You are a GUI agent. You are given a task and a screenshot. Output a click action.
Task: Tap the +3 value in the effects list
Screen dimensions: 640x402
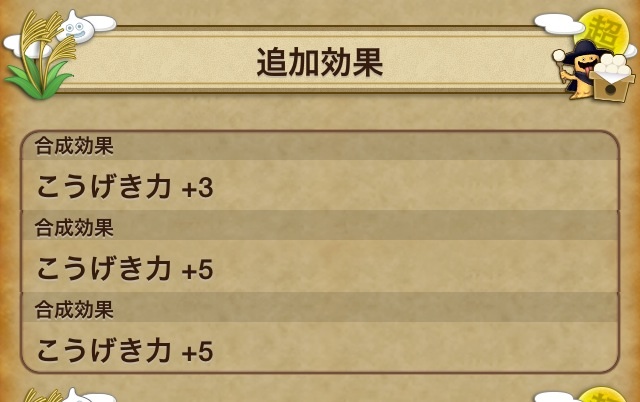tap(198, 187)
